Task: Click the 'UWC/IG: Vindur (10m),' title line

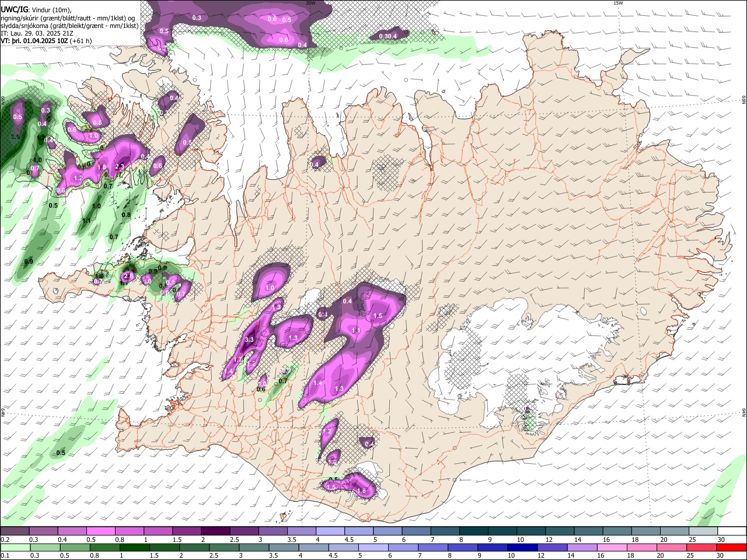Action: point(36,10)
